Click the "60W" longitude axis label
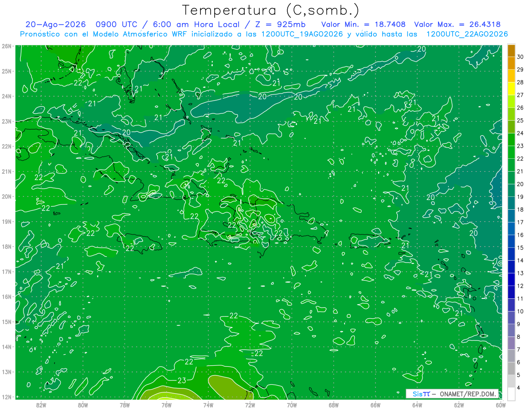Screen dimensions: 532x411 [x=501, y=404]
